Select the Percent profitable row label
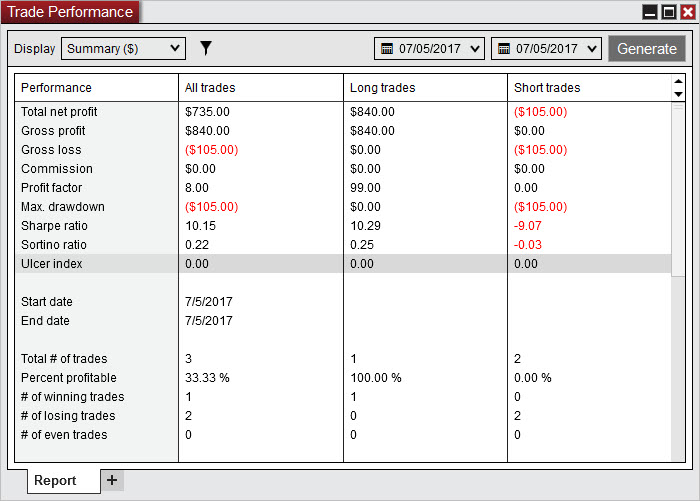 pyautogui.click(x=69, y=378)
